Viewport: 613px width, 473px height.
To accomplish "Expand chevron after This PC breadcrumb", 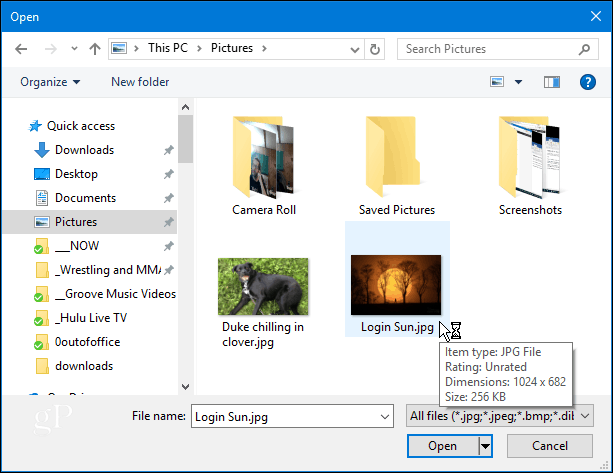I will click(x=199, y=48).
